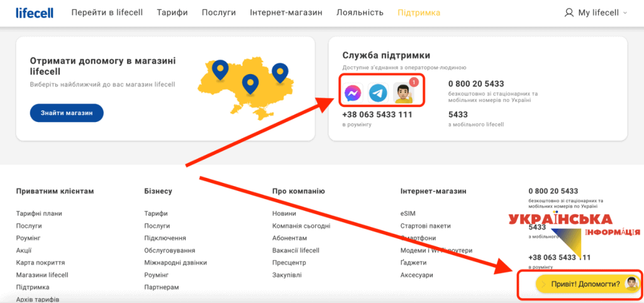Open Міжнародні дзвінки footer link
The width and height of the screenshot is (644, 303).
tap(175, 263)
